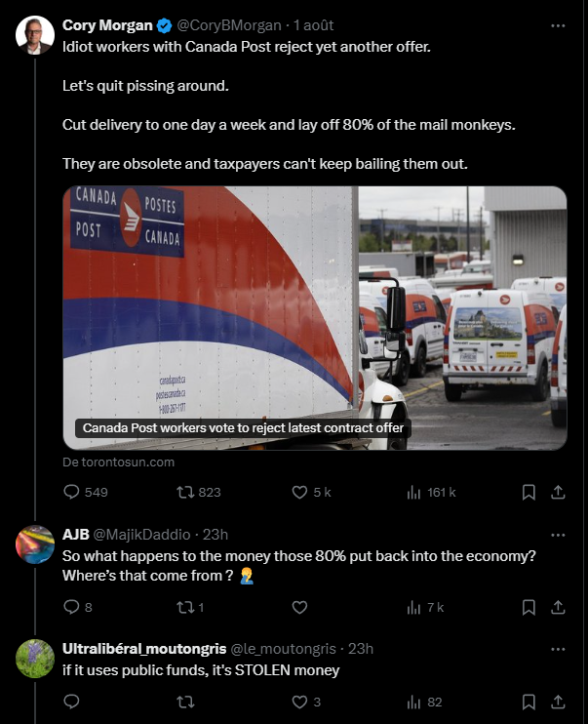The image size is (588, 724).
Task: Reply to Cory Morgan's post
Action: tap(70, 493)
